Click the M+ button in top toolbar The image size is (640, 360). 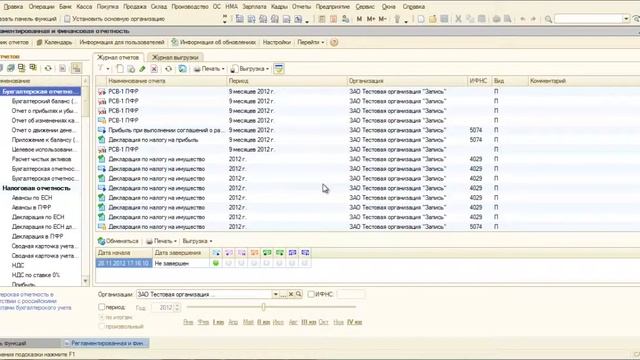pyautogui.click(x=371, y=19)
